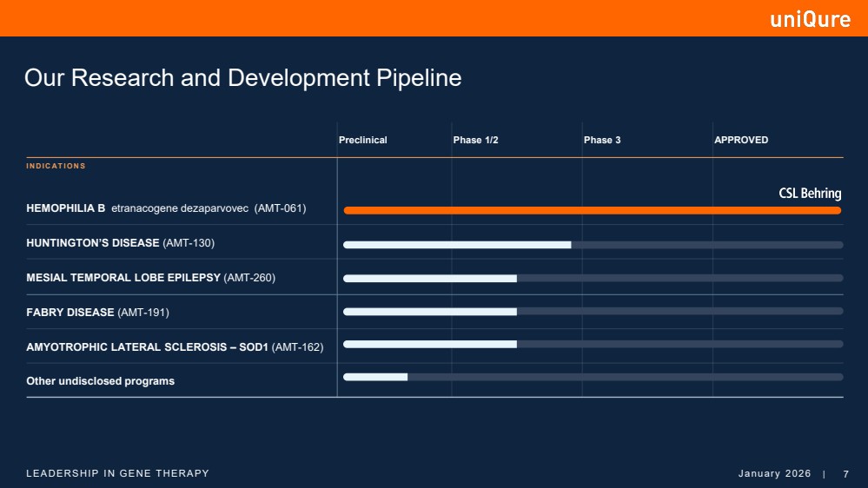The width and height of the screenshot is (868, 488).
Task: Click the 'Leadership in Gene Therapy' footer text
Action: pos(117,473)
